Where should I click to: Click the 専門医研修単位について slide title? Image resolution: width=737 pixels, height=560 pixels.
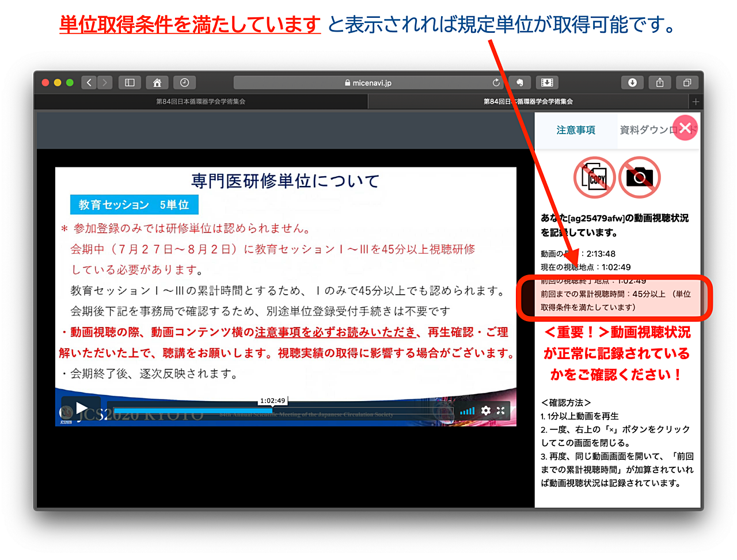(x=286, y=181)
